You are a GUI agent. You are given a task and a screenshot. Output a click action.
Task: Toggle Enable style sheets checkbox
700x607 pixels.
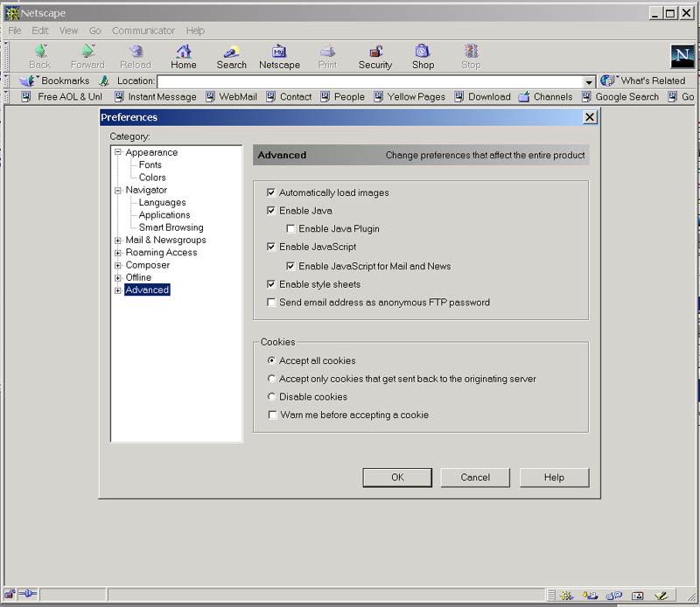[x=271, y=284]
